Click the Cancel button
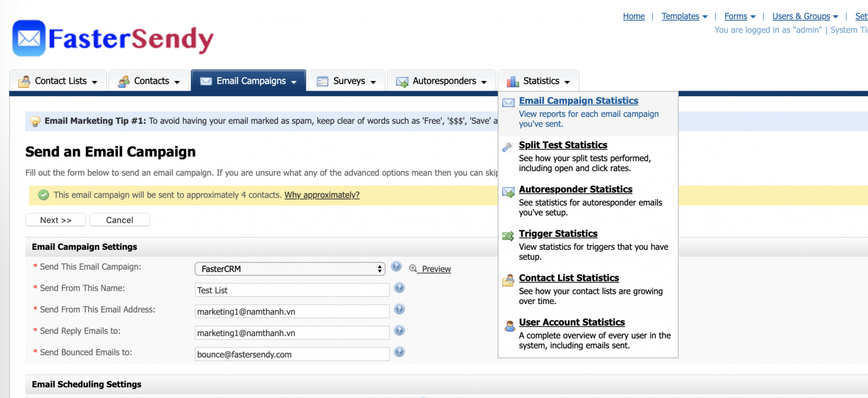 pyautogui.click(x=119, y=220)
